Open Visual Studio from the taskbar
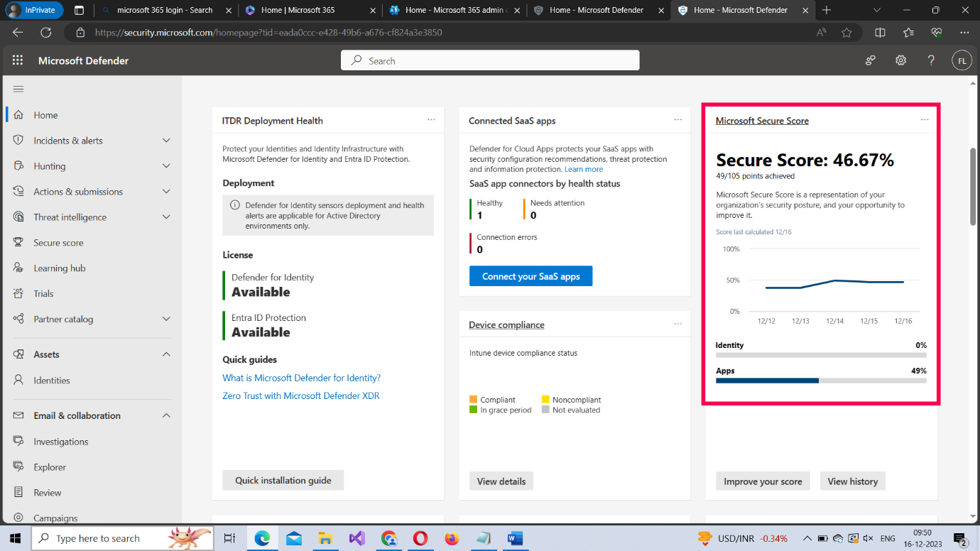The height and width of the screenshot is (551, 980). (357, 538)
